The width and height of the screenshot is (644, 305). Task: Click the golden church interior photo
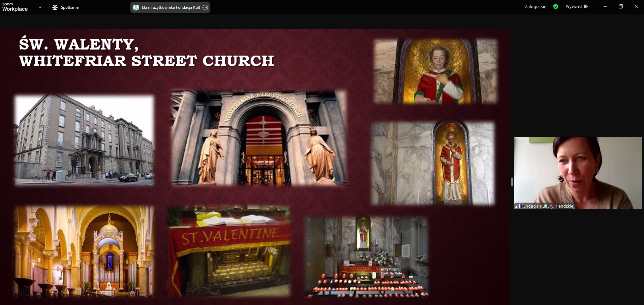(x=84, y=251)
